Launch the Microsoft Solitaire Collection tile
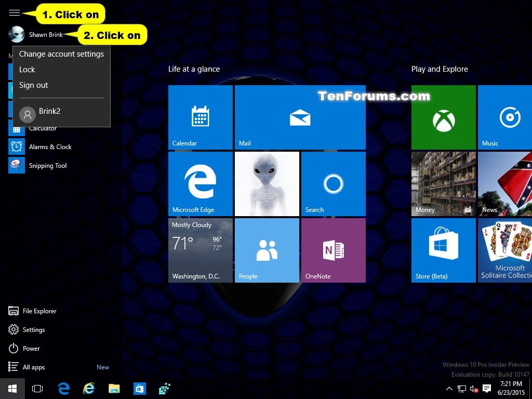The image size is (532, 399). point(505,250)
